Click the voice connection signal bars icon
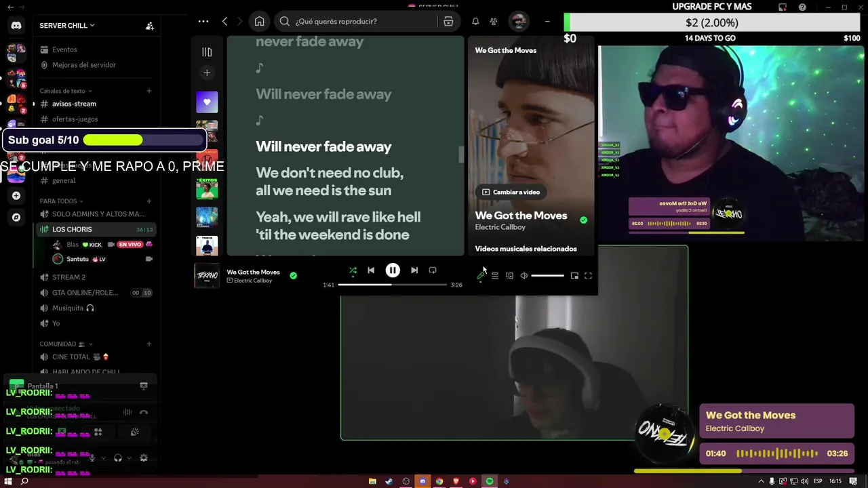The height and width of the screenshot is (488, 868). (x=127, y=412)
